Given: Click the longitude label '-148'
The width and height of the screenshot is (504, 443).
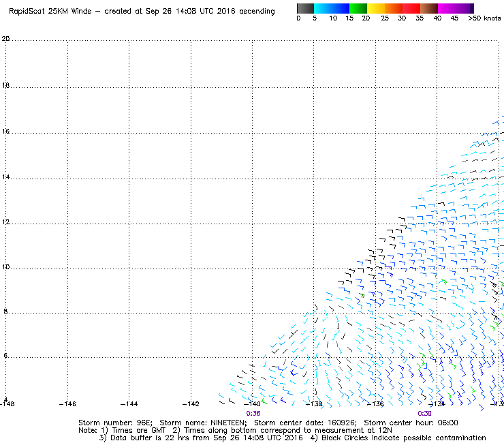Looking at the screenshot, I should click(7, 404).
